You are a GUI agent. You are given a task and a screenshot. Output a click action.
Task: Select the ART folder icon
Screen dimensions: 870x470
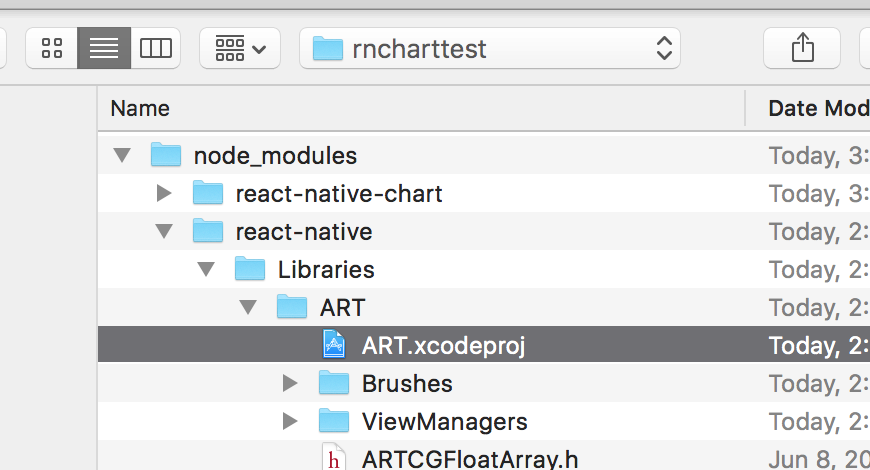coord(292,307)
